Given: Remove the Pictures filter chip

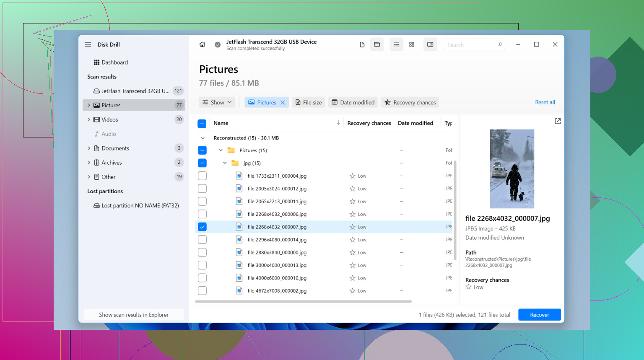Looking at the screenshot, I should tap(283, 102).
